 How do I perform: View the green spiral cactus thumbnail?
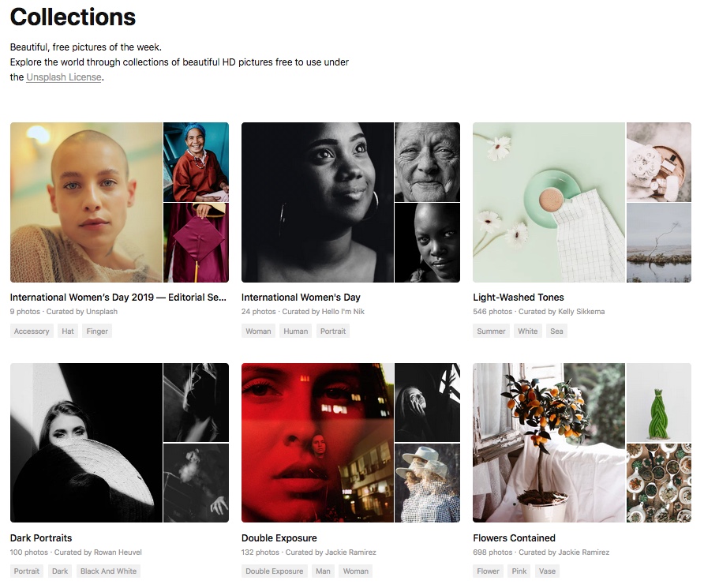[x=658, y=402]
